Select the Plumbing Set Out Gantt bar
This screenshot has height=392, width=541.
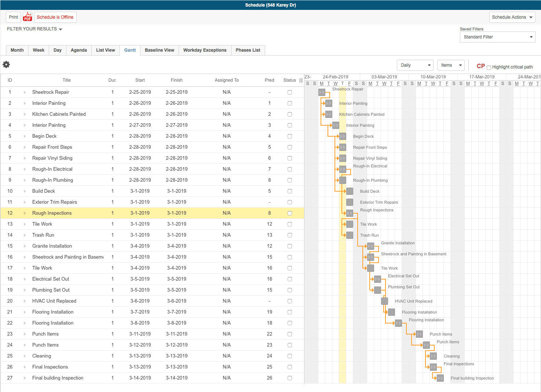coord(377,290)
